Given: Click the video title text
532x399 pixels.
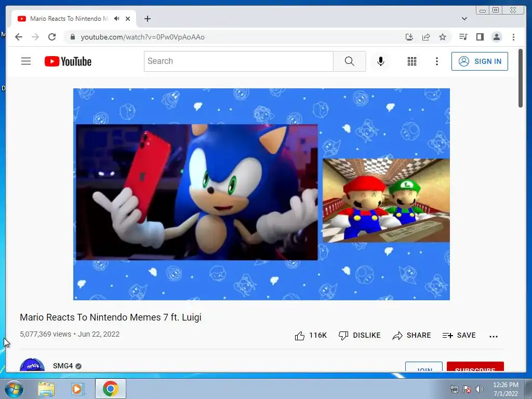Looking at the screenshot, I should coord(111,317).
